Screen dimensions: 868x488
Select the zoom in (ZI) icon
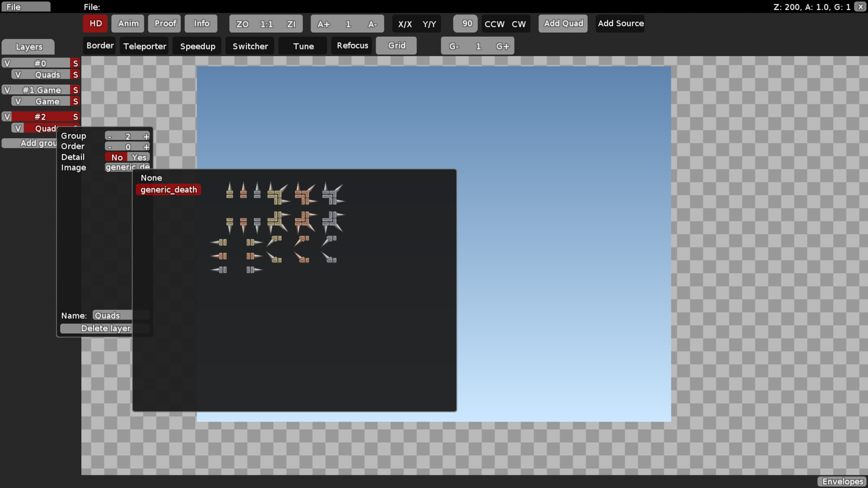tap(292, 23)
